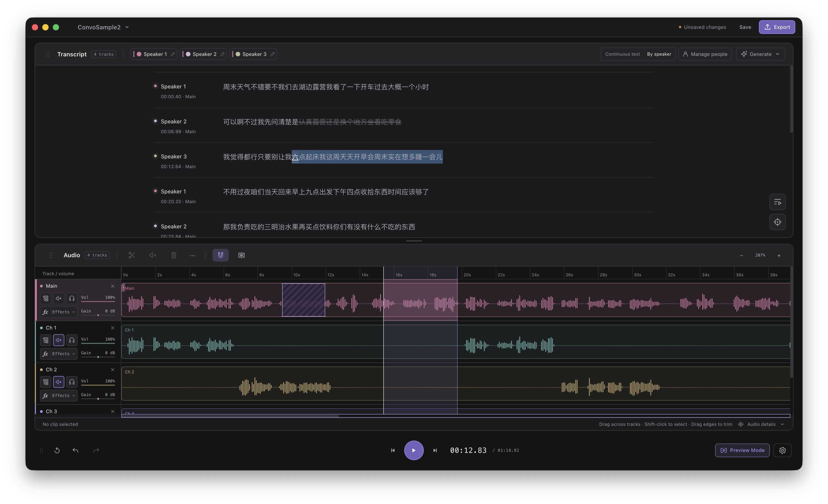828x504 pixels.
Task: Click the hatched deleted region in Main clip
Action: (x=303, y=300)
